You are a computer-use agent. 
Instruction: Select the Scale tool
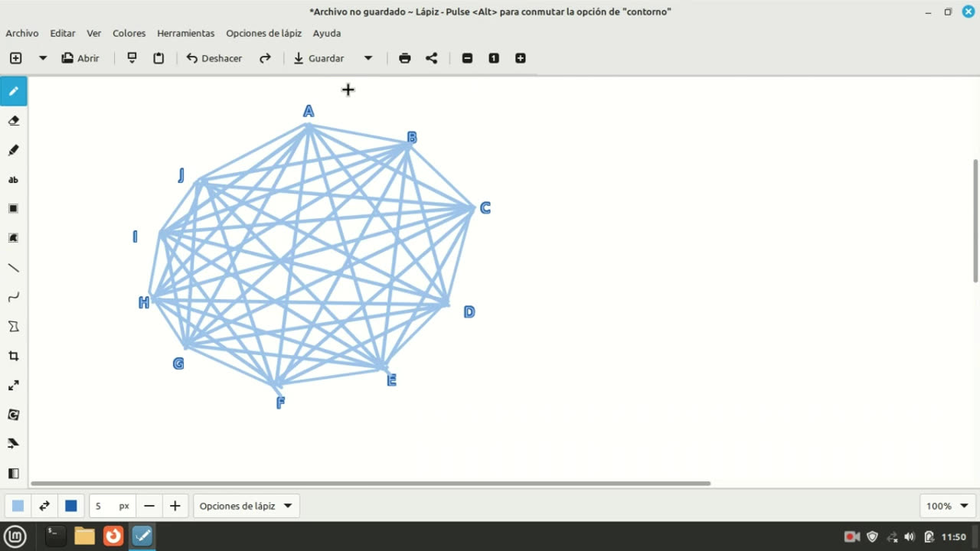[x=14, y=385]
